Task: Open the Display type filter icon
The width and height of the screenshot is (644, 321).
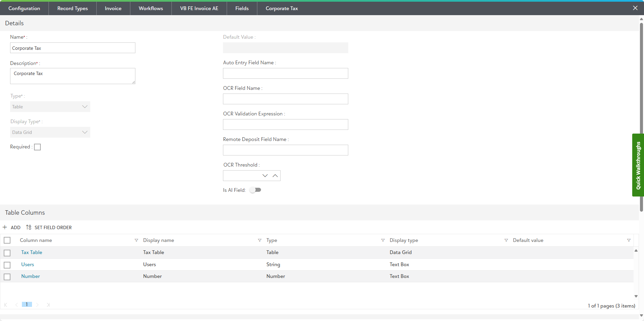Action: click(506, 240)
